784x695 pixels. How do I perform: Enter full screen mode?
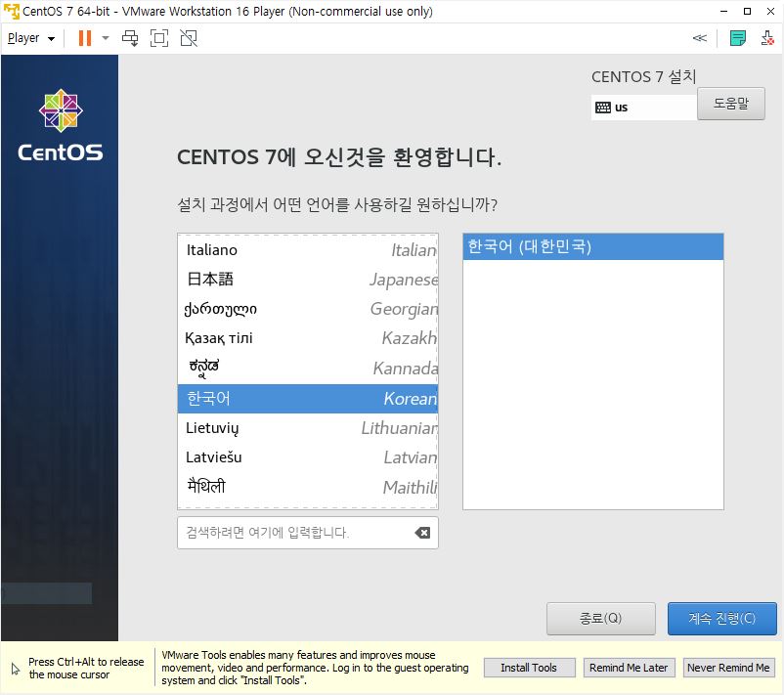pyautogui.click(x=159, y=38)
